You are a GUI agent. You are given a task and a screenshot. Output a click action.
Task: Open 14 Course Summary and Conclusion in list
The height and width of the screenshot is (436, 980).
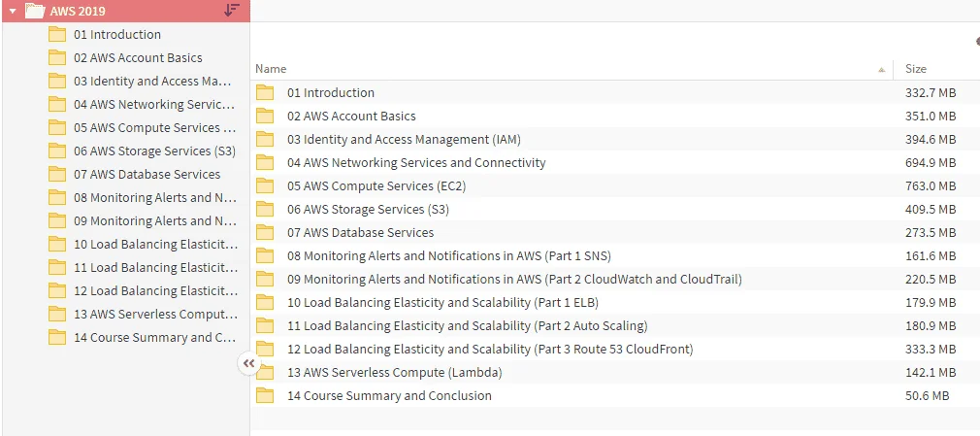click(389, 396)
